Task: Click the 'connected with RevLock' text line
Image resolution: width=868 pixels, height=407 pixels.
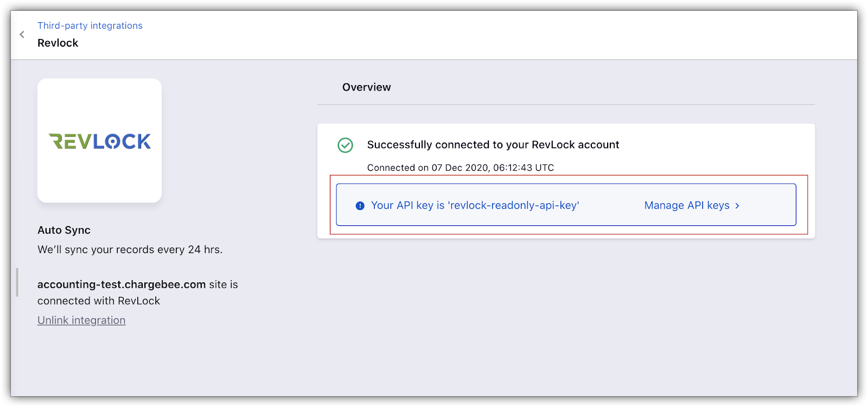Action: (99, 301)
